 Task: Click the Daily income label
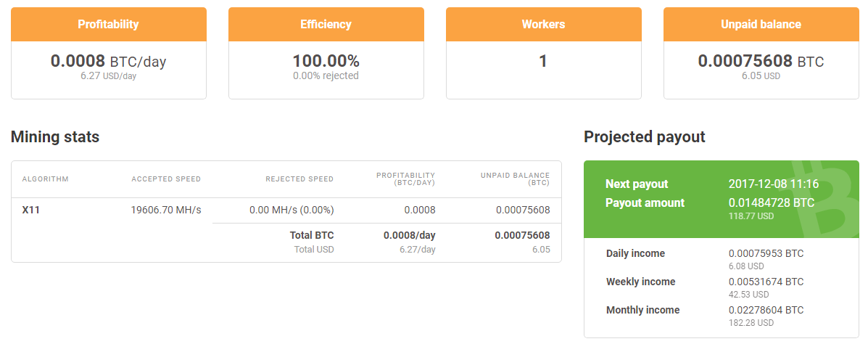(x=635, y=254)
